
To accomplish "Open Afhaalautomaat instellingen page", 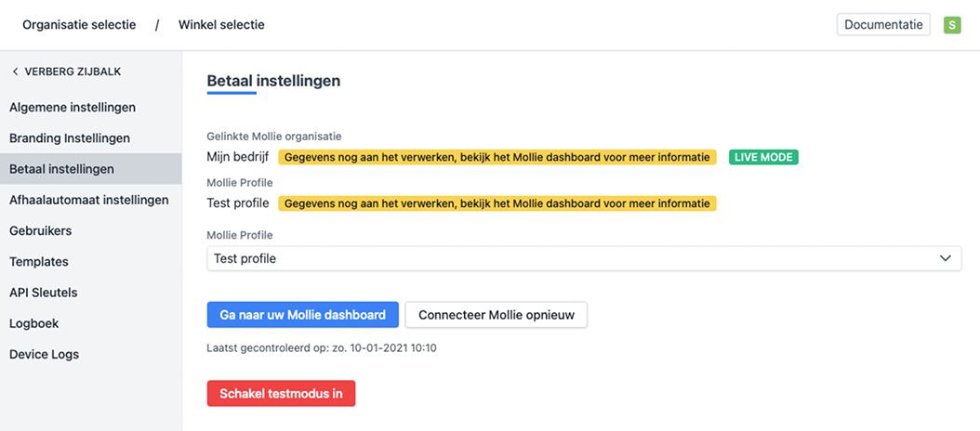I will tap(88, 200).
